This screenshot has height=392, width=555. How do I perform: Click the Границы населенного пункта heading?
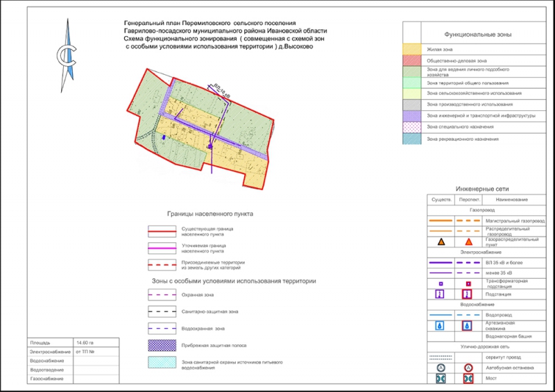[x=210, y=214]
